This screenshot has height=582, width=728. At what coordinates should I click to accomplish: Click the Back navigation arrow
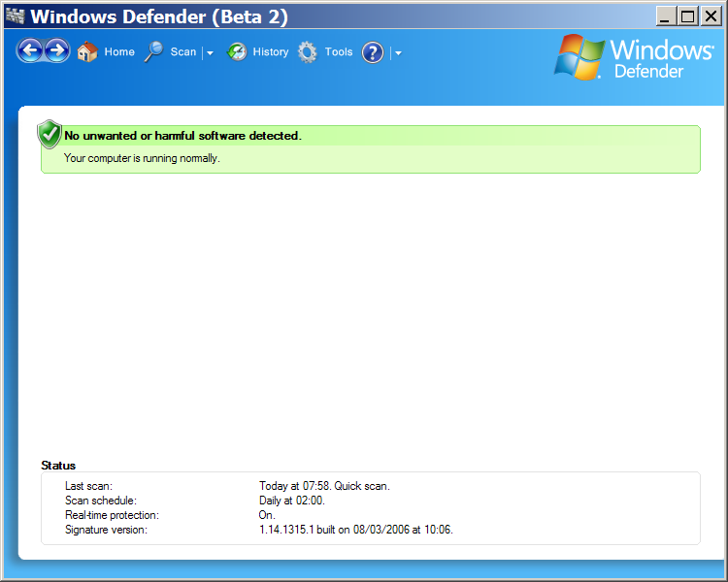coord(30,50)
